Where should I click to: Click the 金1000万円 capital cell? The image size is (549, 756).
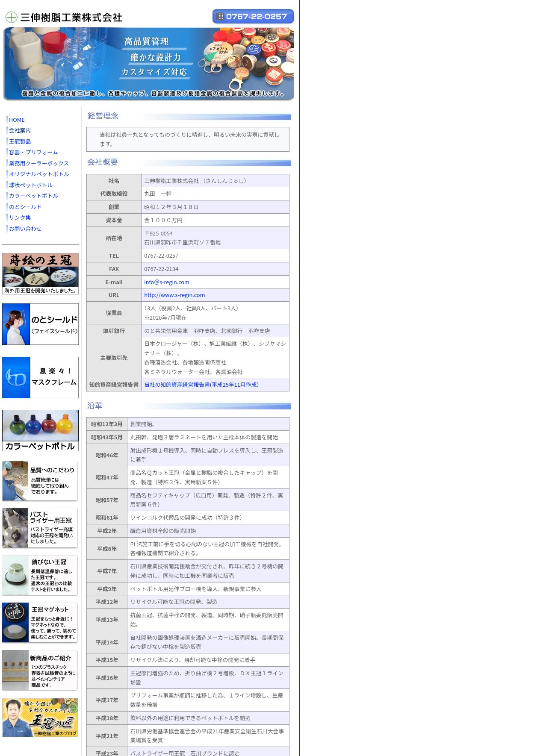point(215,220)
